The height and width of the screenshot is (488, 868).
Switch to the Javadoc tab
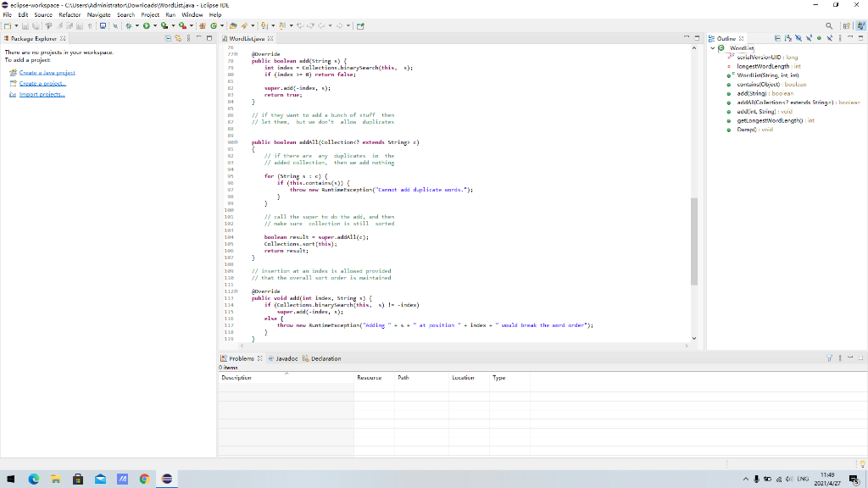282,358
